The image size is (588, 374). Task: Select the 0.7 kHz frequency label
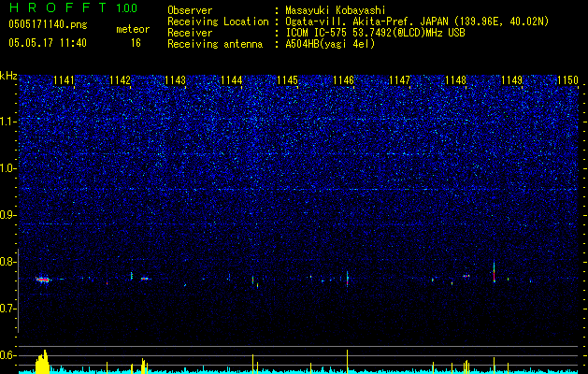7,309
